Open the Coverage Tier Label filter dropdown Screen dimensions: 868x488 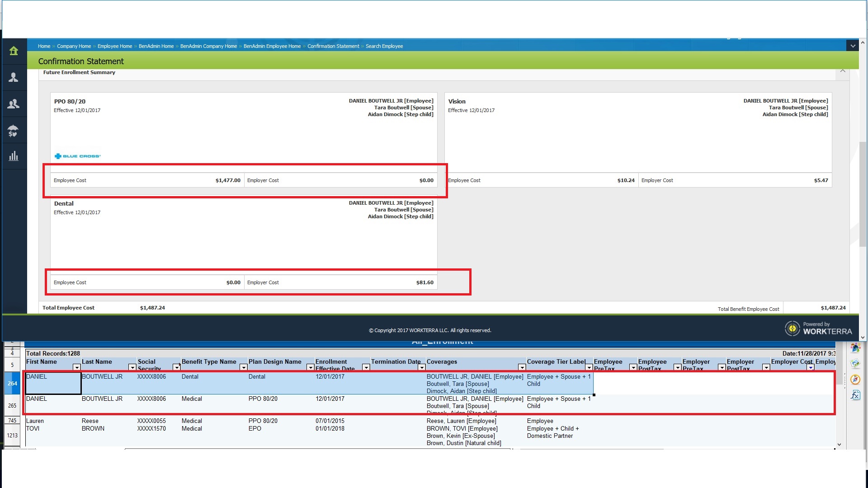[x=589, y=367]
